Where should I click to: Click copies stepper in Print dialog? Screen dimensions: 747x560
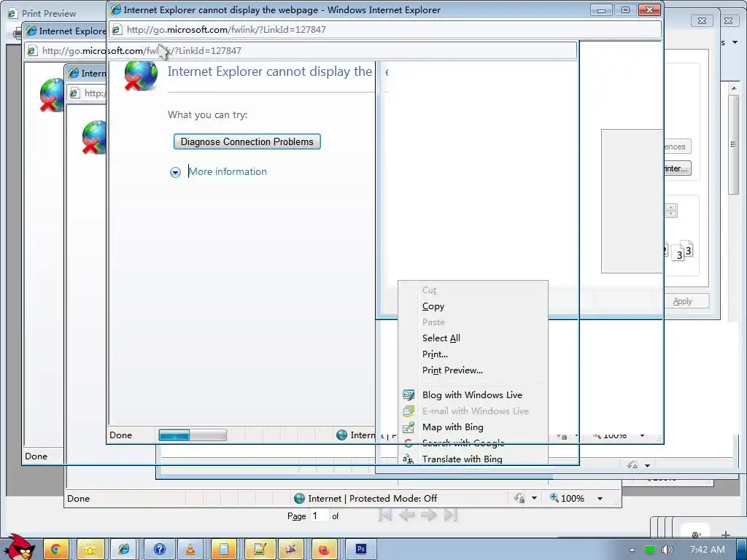pos(671,211)
